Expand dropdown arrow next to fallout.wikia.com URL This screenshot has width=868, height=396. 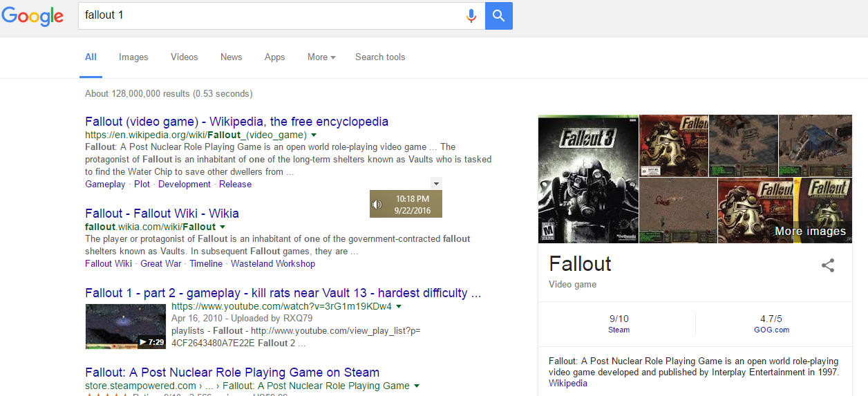[223, 227]
